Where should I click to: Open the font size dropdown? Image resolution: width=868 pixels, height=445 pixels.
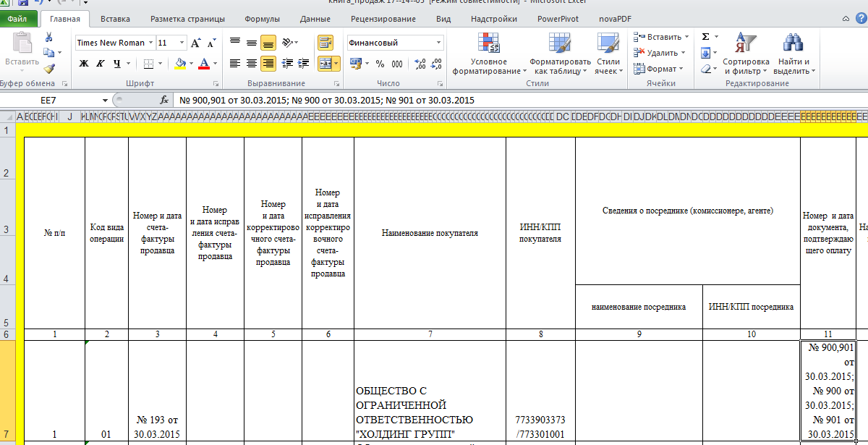pos(182,43)
